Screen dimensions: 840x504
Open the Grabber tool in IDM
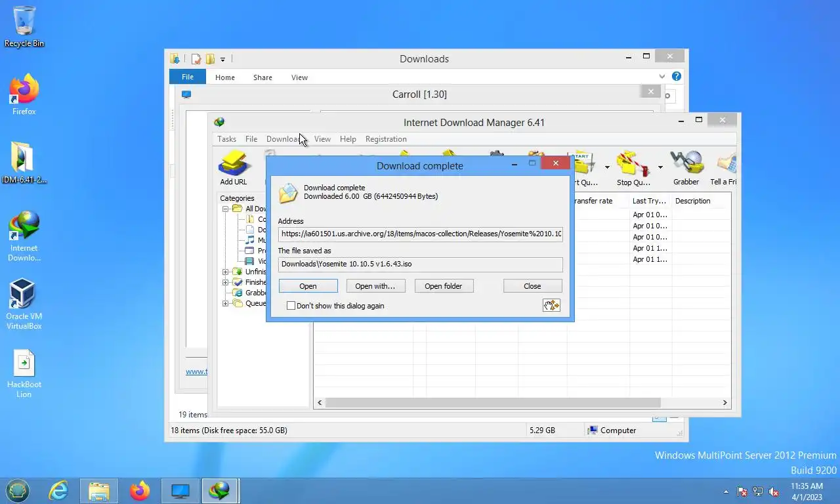click(x=686, y=168)
